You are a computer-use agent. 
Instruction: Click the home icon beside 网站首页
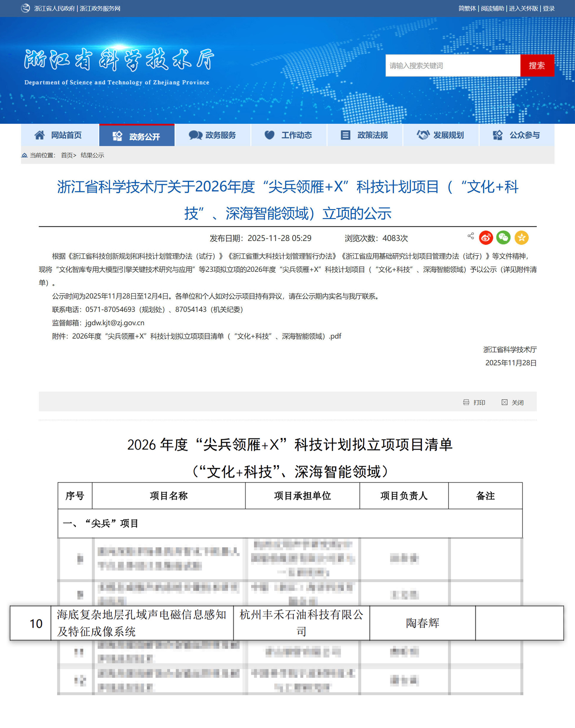[39, 135]
